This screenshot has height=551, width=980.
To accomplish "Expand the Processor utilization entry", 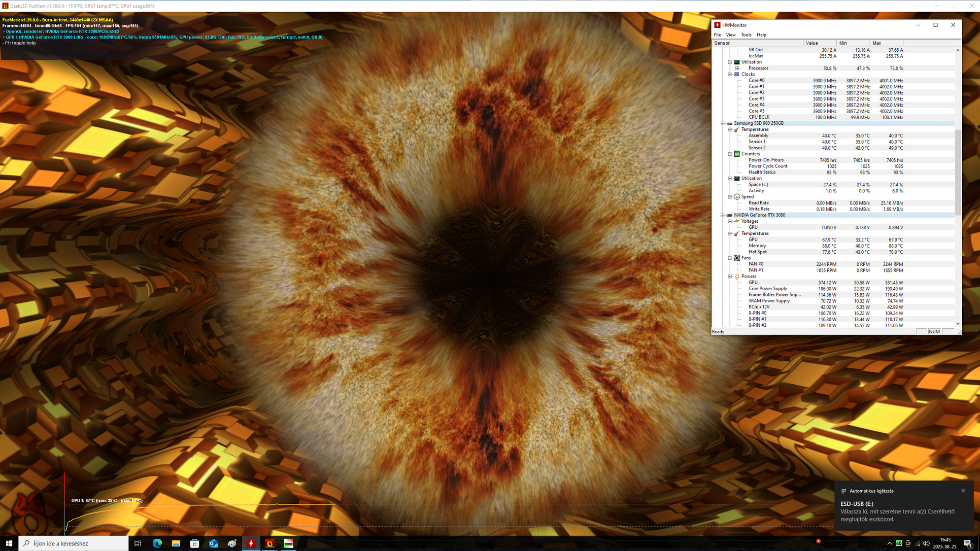I will point(737,68).
